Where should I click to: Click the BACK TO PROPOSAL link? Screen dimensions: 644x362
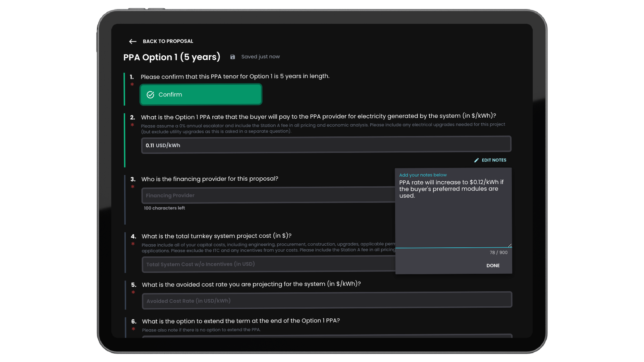(168, 41)
